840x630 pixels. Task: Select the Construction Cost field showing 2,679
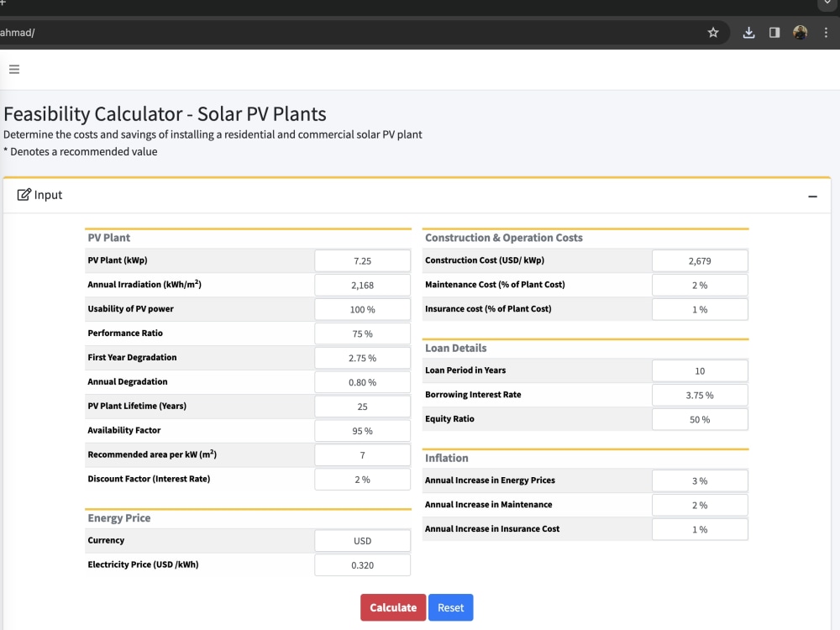[x=700, y=260]
